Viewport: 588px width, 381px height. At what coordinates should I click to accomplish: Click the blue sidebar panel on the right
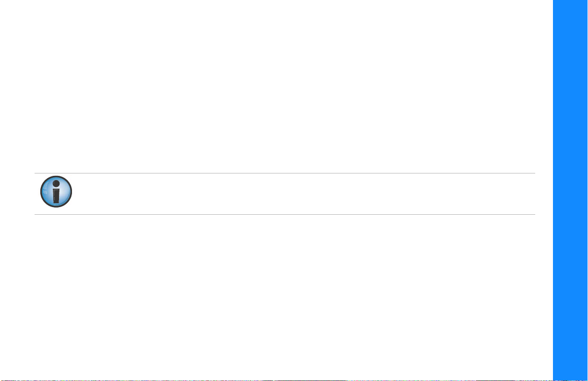coord(571,190)
